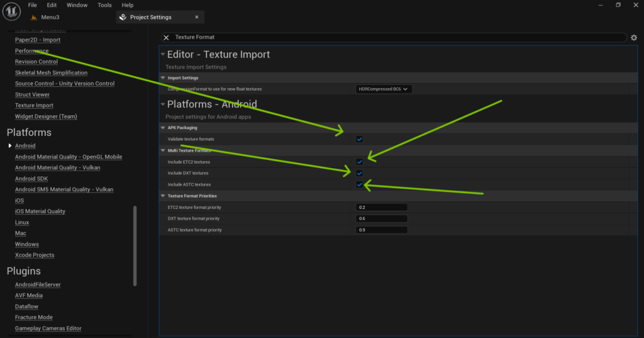The image size is (644, 338).
Task: Click the Unreal Engine logo icon
Action: click(11, 11)
